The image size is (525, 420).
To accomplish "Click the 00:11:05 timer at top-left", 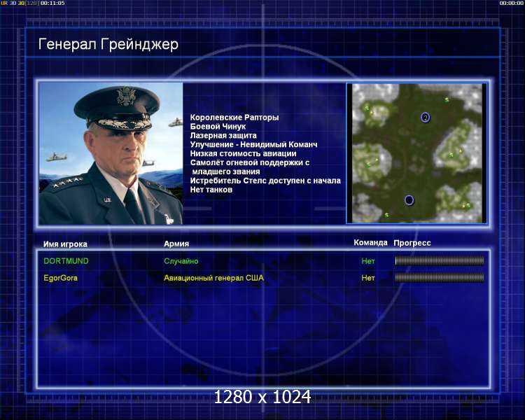I will pos(53,3).
